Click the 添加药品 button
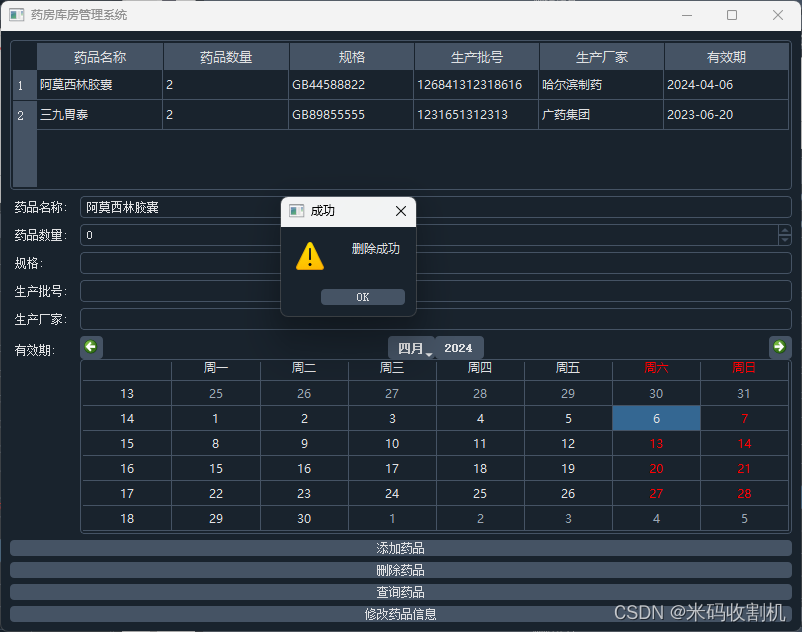 [x=400, y=547]
